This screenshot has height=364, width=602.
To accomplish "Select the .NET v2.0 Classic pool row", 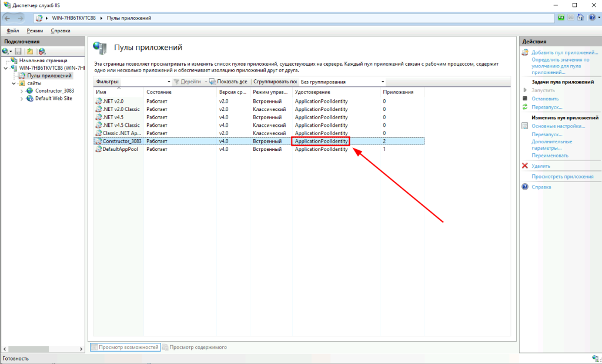I will 259,109.
